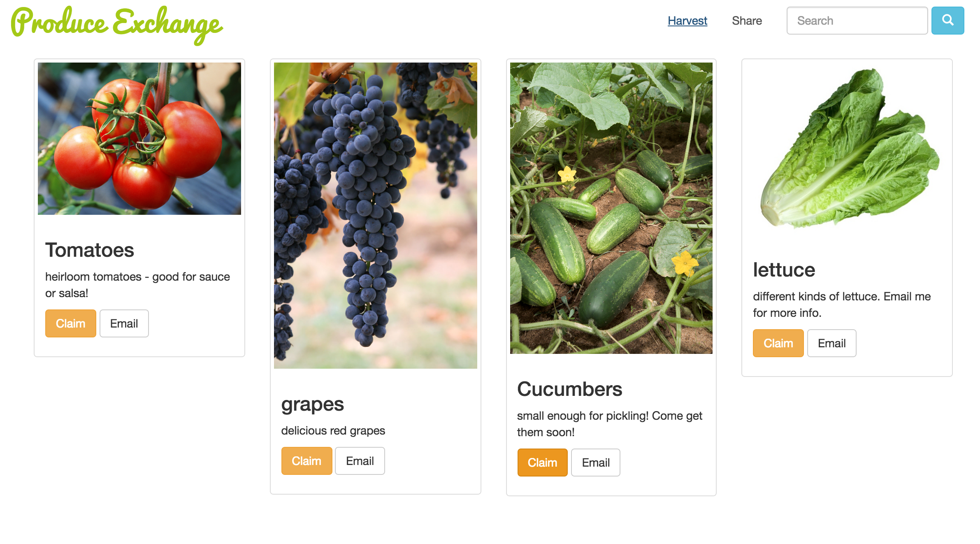This screenshot has height=544, width=980.
Task: Email the lettuce owner
Action: pos(831,343)
